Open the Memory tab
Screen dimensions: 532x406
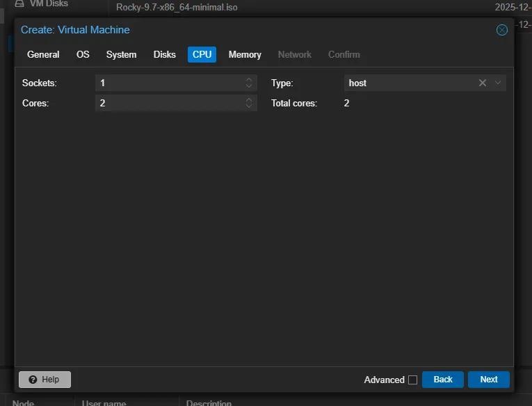[x=245, y=55]
